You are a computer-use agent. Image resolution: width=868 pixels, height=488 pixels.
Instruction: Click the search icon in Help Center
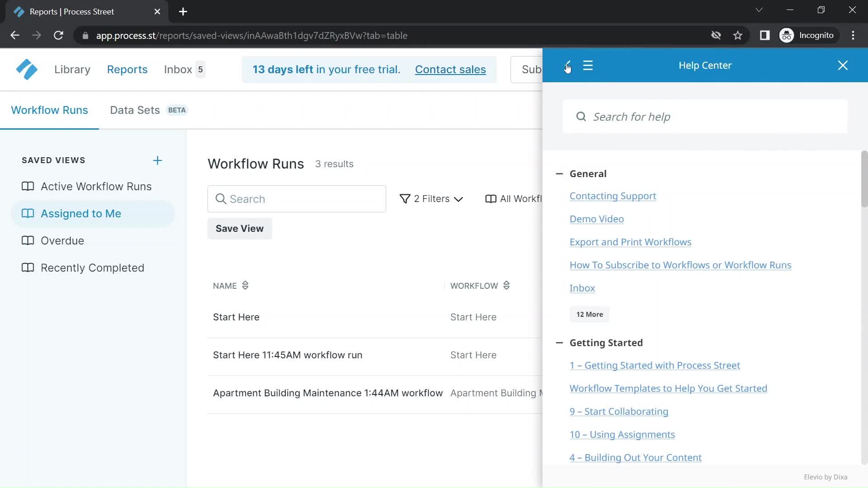(581, 117)
